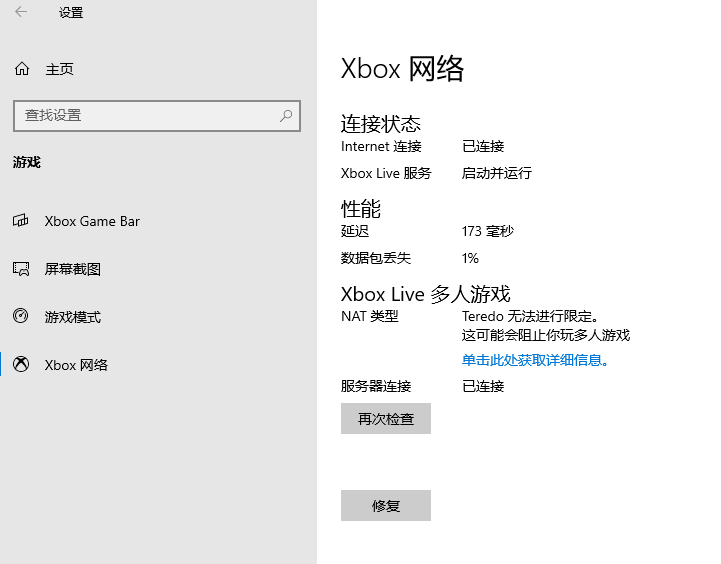Screen dimensions: 721x564
Task: Go to 主页 via its text label
Action: pos(59,69)
